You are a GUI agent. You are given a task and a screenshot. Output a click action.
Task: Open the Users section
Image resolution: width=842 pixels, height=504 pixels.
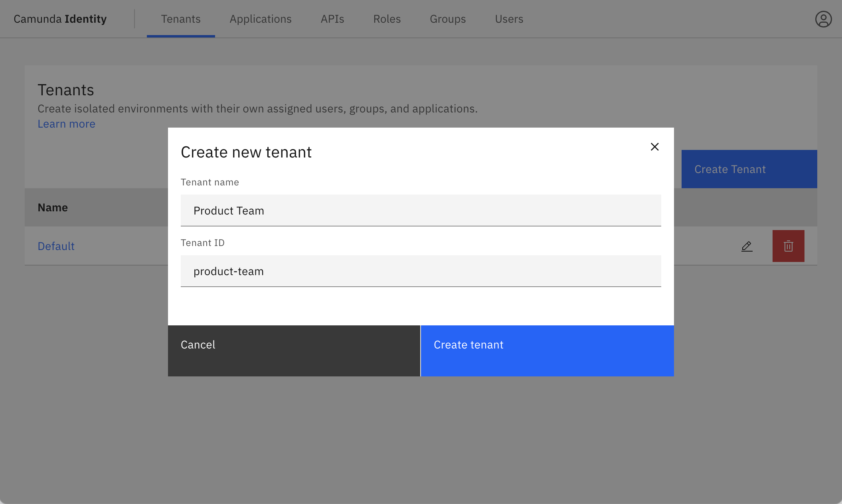[509, 19]
